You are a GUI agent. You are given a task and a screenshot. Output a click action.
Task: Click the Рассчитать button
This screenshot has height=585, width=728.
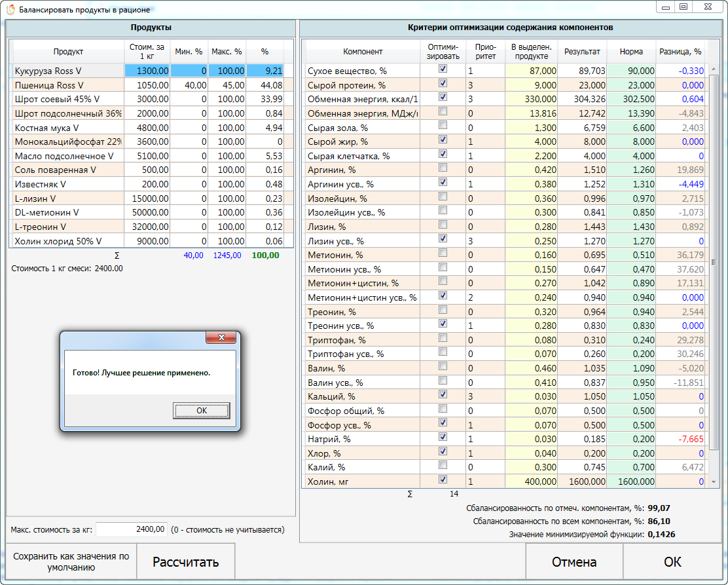pyautogui.click(x=186, y=562)
